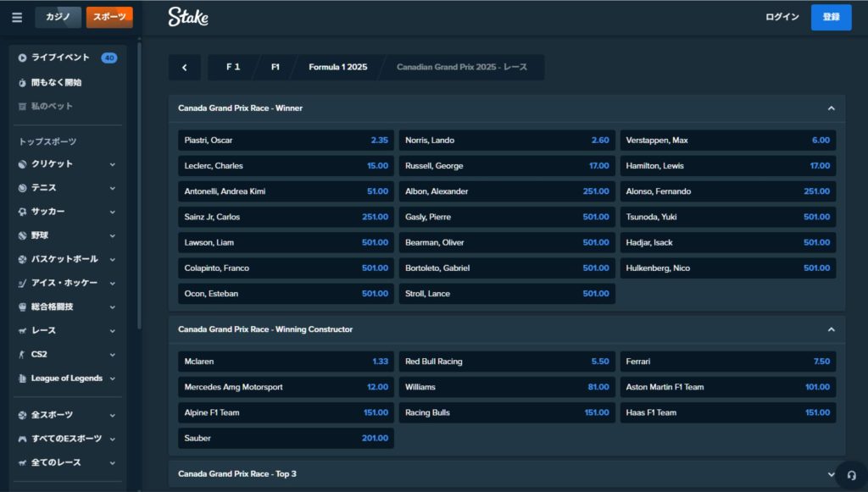
Task: Expand the 全スポーツ sidebar submenu
Action: click(113, 415)
